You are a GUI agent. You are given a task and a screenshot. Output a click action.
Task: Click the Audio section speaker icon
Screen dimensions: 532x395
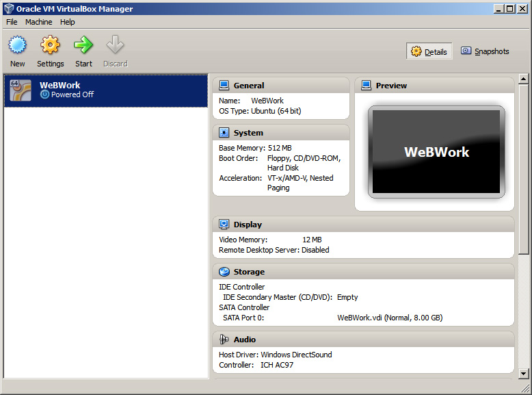pyautogui.click(x=224, y=340)
